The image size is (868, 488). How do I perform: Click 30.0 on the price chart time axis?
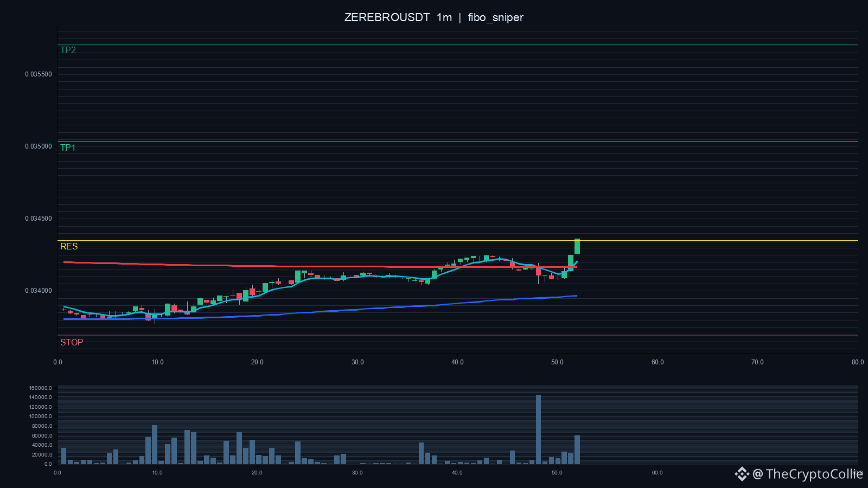[x=358, y=362]
